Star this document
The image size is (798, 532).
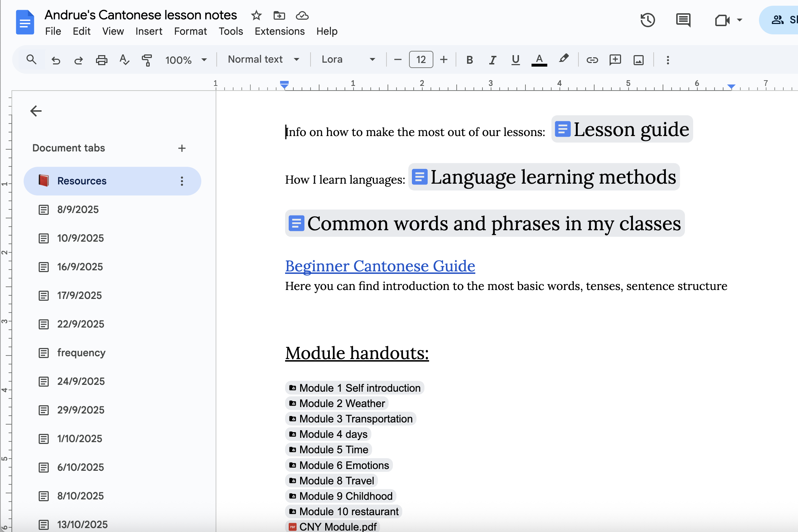256,15
